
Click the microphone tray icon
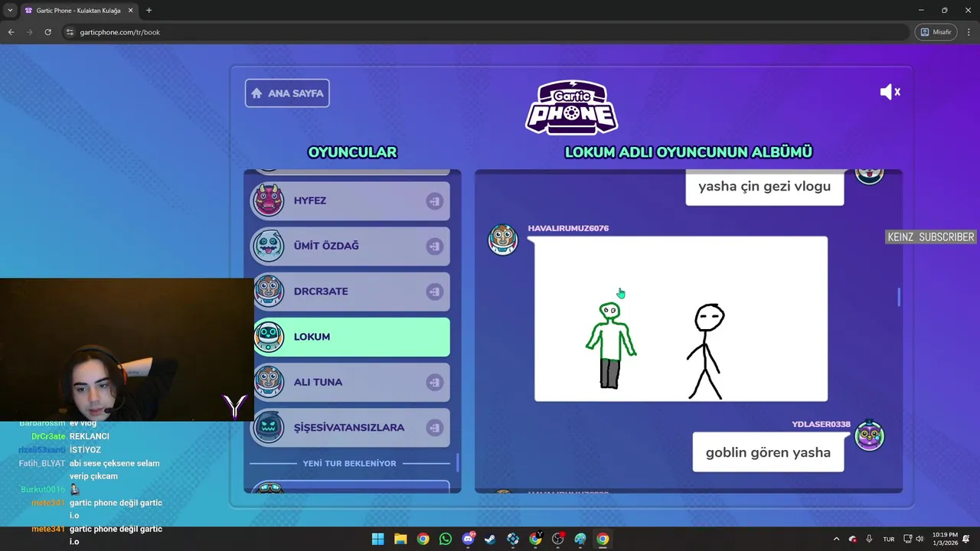(869, 539)
